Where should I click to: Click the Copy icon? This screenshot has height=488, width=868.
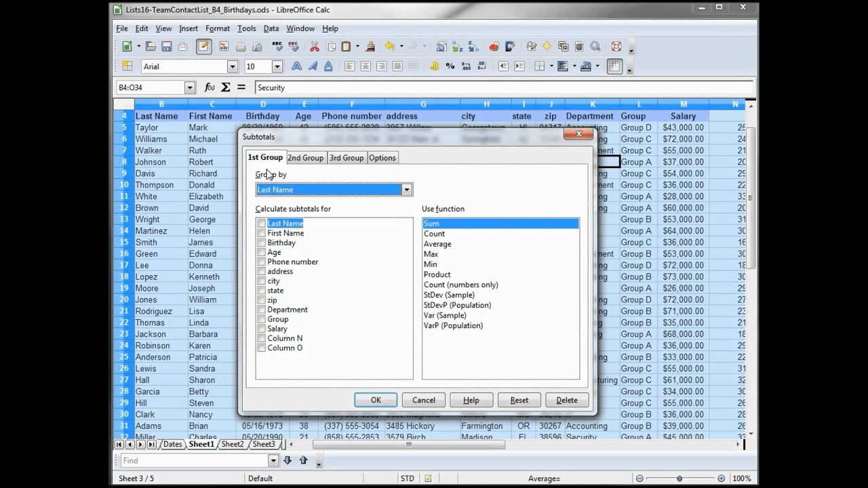click(331, 47)
